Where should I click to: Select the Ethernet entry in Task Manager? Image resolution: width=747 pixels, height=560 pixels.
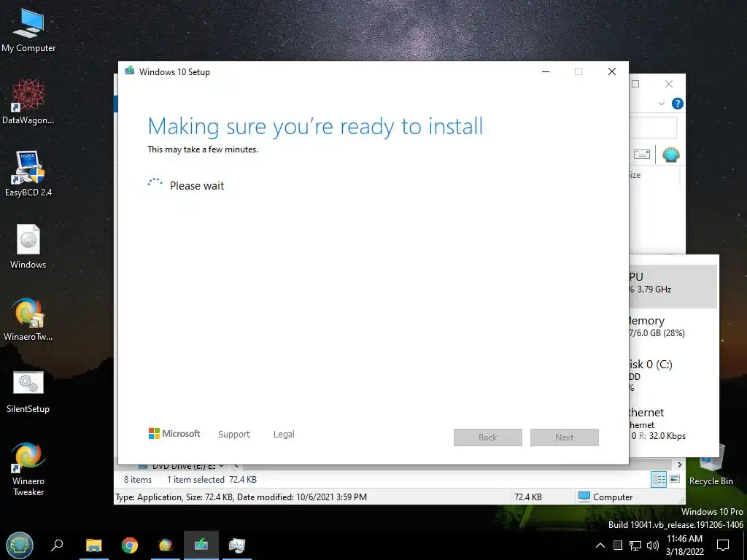pyautogui.click(x=673, y=424)
